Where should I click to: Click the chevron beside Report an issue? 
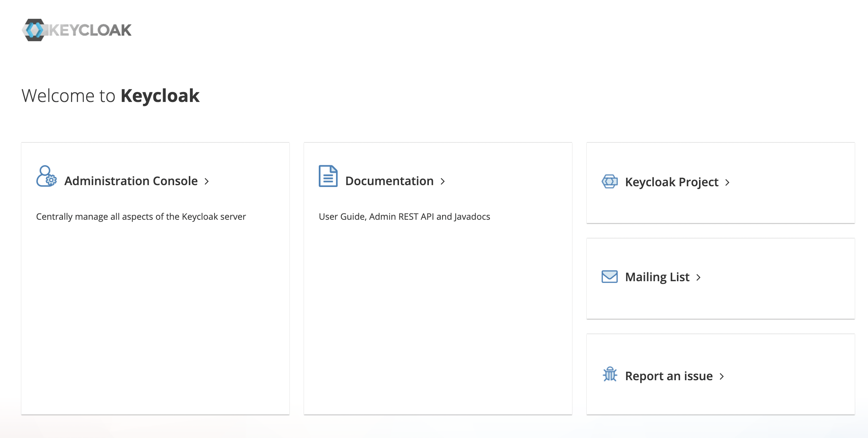pos(721,376)
